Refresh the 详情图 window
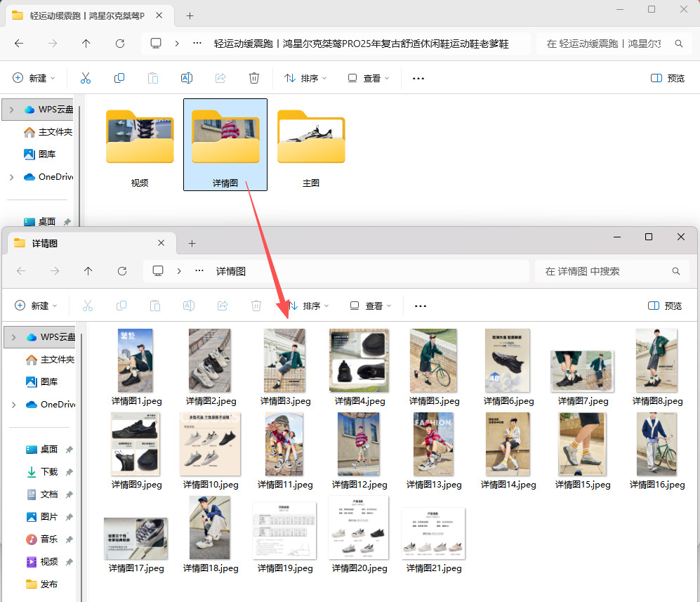The width and height of the screenshot is (700, 602). pyautogui.click(x=122, y=271)
